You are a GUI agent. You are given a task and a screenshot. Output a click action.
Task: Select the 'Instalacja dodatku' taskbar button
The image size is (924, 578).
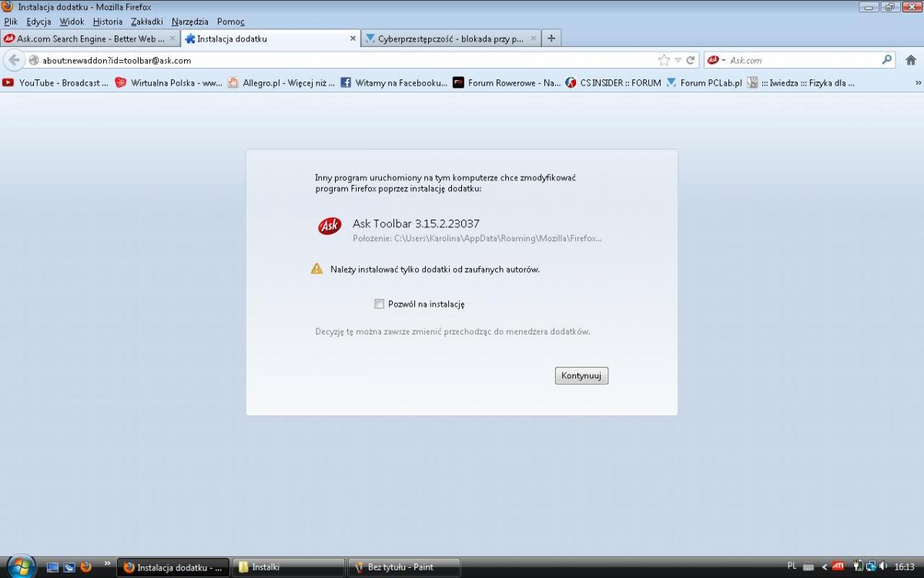173,567
